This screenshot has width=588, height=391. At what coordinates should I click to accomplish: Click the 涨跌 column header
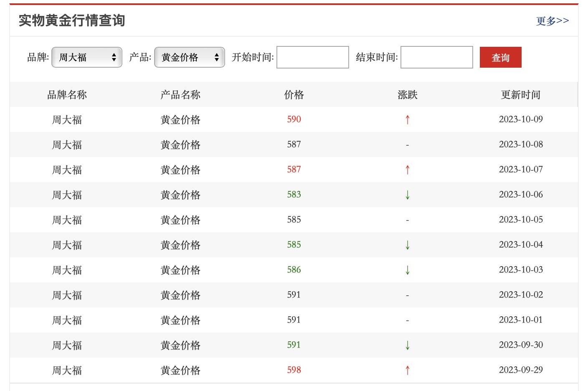(x=408, y=95)
